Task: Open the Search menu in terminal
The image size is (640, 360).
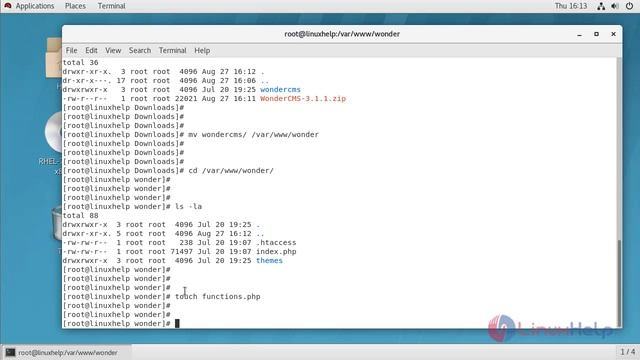Action: (x=140, y=50)
